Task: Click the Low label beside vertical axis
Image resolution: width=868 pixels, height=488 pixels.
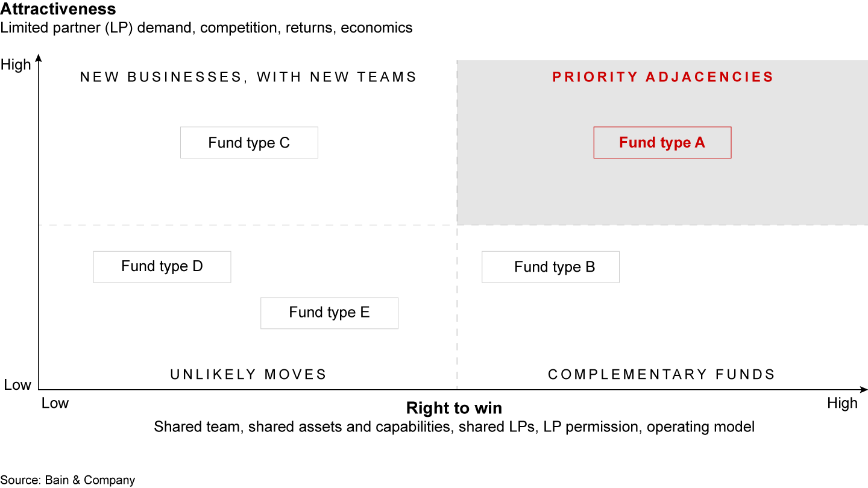Action: pos(17,385)
